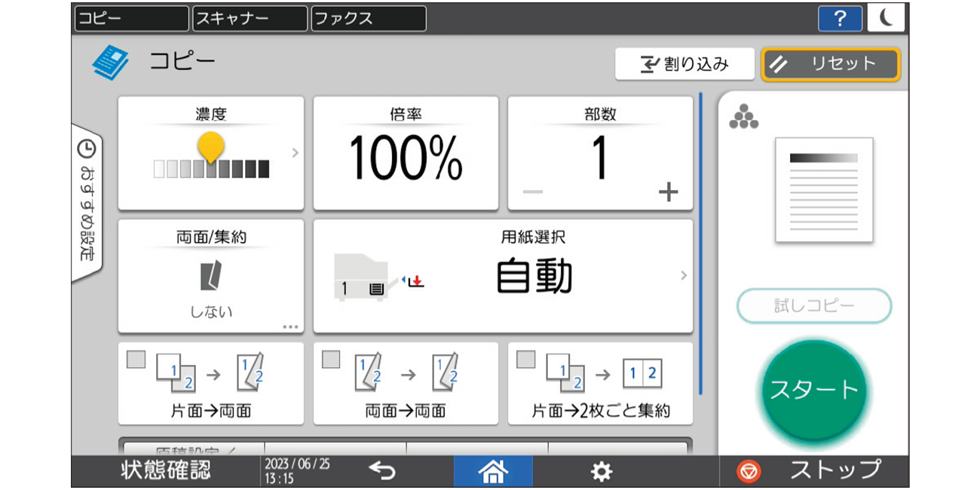Viewport: 980px width, 490px height.
Task: Open settings gear in bottom bar
Action: pos(601,472)
